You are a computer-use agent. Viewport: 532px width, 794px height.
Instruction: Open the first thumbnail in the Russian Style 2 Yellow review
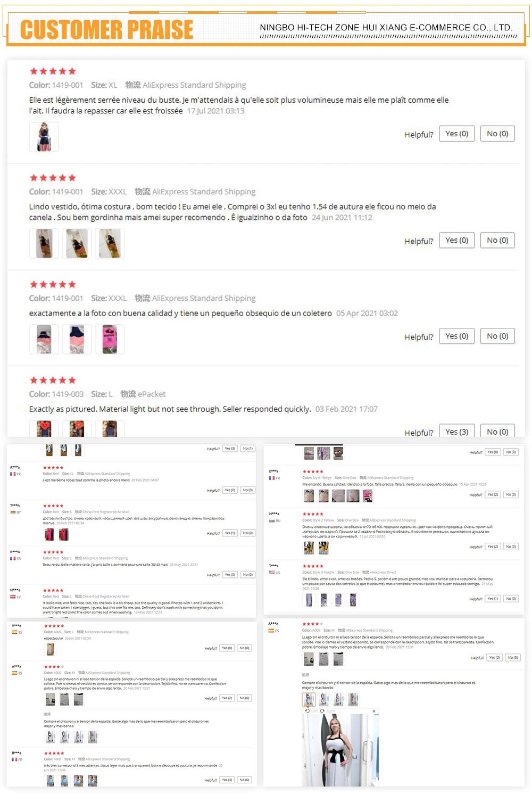pos(309,548)
